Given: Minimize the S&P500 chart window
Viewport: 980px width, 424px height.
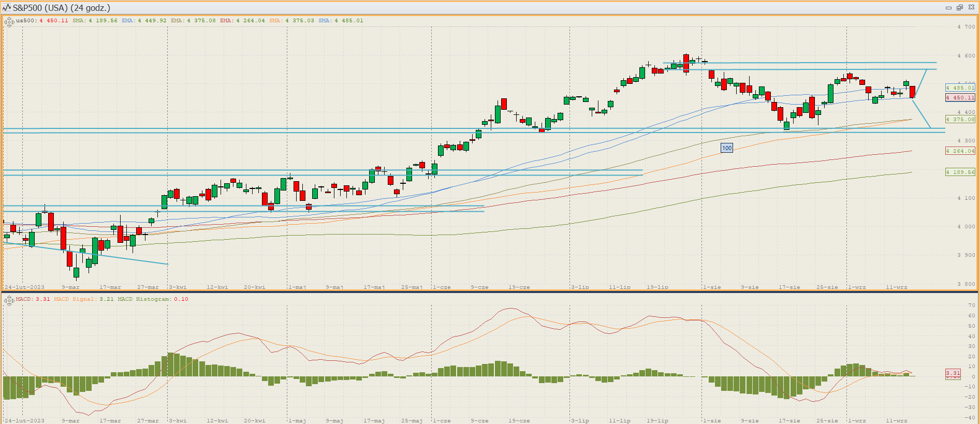Looking at the screenshot, I should 948,8.
